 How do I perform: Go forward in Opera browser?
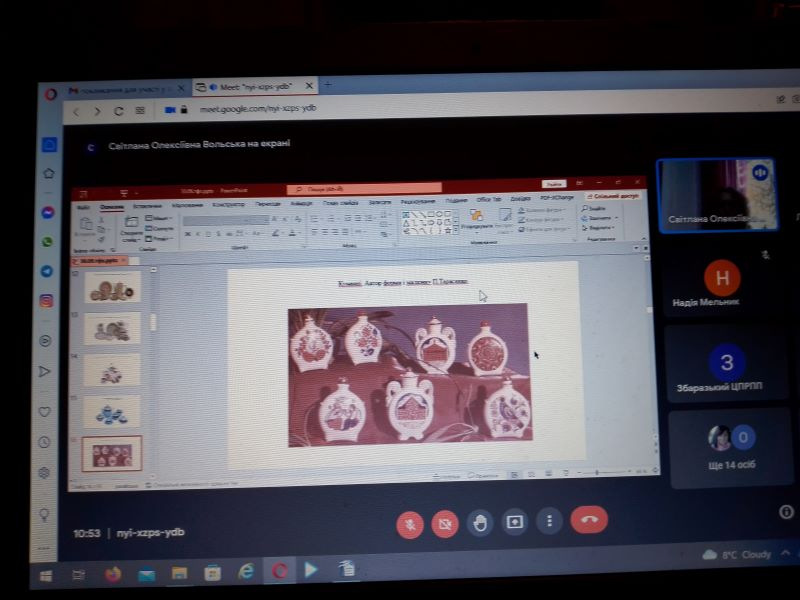coord(97,111)
